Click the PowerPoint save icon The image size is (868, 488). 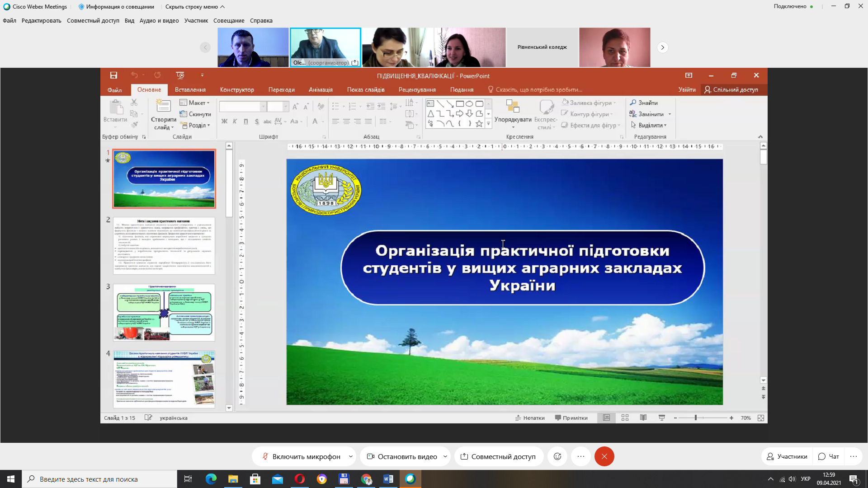(x=113, y=75)
